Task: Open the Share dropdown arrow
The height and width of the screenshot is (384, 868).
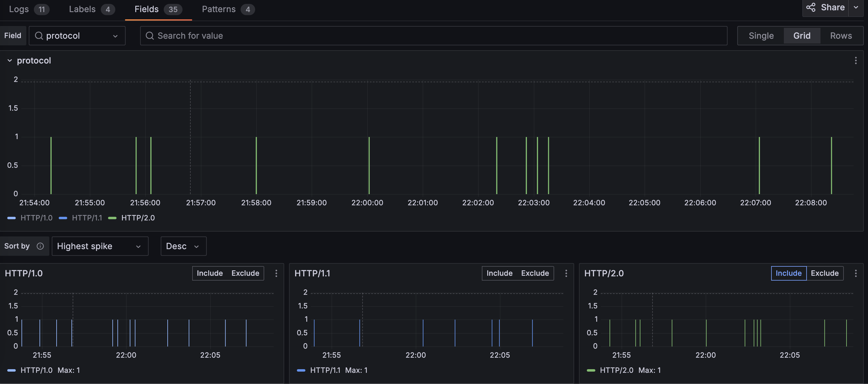Action: 856,7
